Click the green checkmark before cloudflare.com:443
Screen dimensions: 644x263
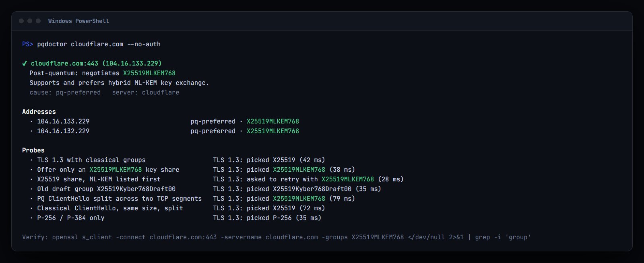click(x=25, y=64)
